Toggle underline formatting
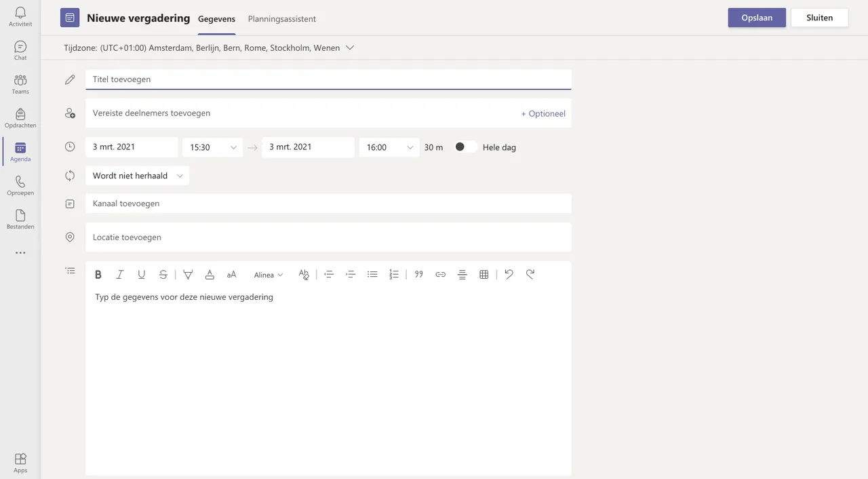Image resolution: width=868 pixels, height=479 pixels. click(142, 275)
